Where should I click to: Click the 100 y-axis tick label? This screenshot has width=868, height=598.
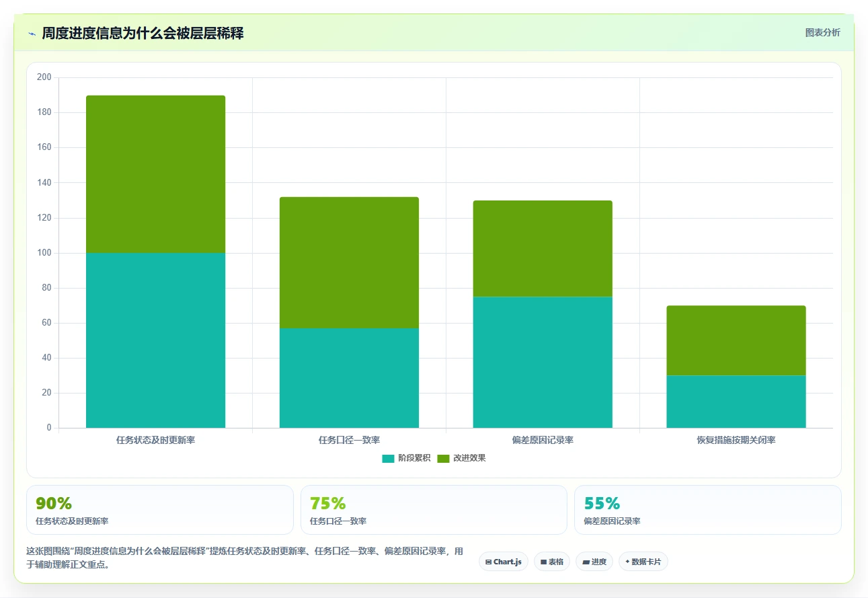coord(44,253)
